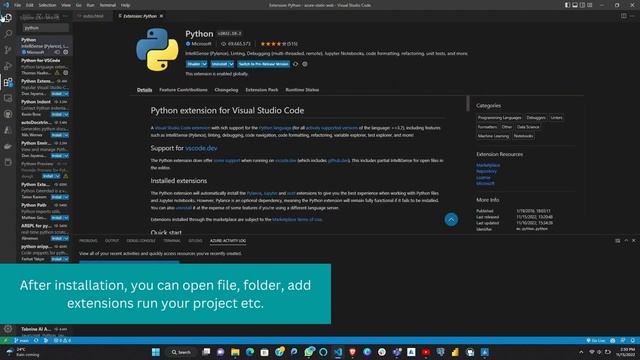640x360 pixels.
Task: Click extension search box containing python
Action: click(45, 28)
